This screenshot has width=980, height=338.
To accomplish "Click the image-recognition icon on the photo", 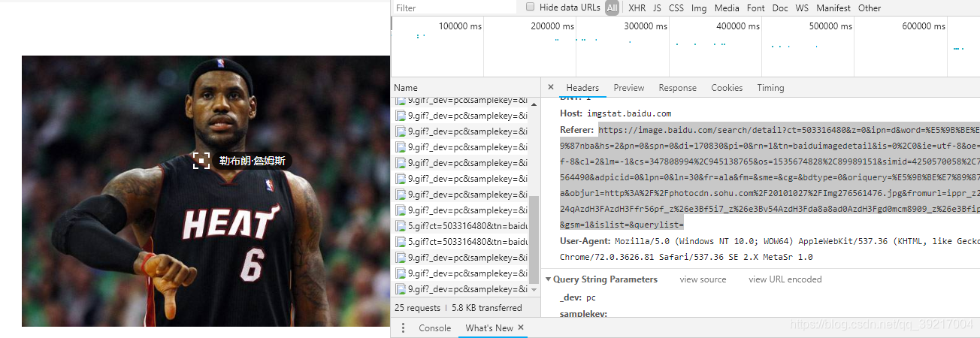I will point(201,160).
